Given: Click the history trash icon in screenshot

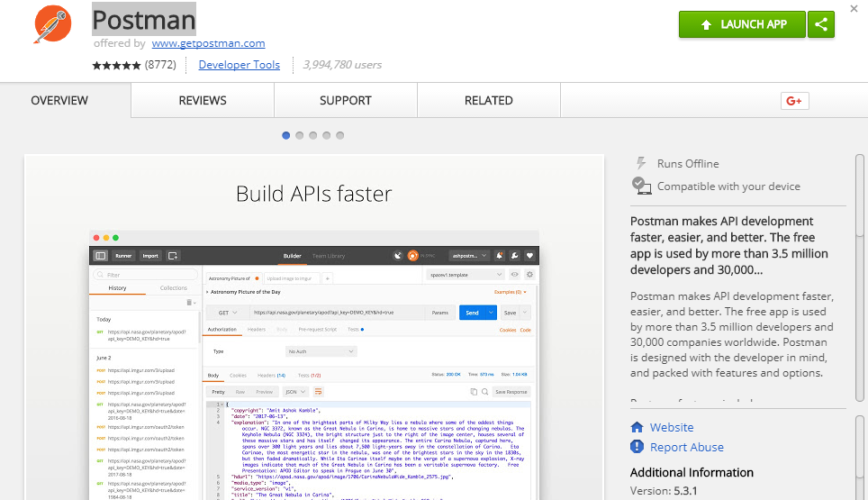Looking at the screenshot, I should point(189,303).
